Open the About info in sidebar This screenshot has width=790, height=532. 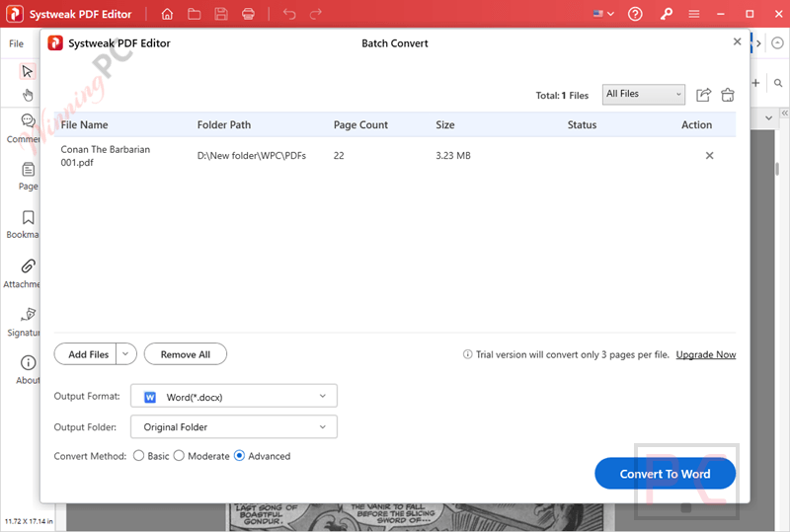coord(29,370)
